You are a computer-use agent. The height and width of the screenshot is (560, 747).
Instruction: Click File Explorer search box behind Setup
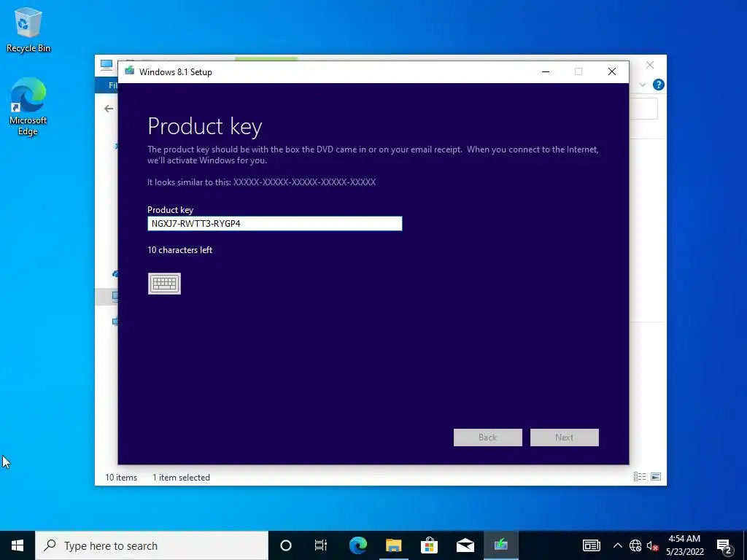(x=643, y=109)
